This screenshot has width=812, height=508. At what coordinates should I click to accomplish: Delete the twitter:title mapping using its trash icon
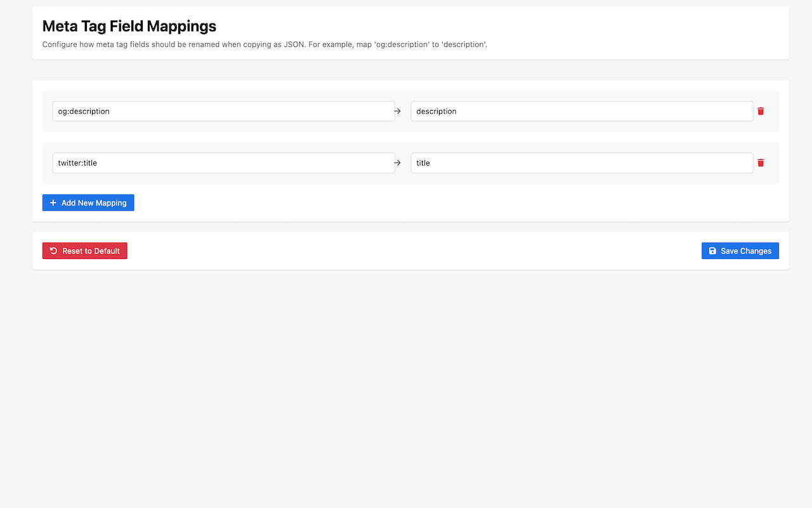(761, 163)
